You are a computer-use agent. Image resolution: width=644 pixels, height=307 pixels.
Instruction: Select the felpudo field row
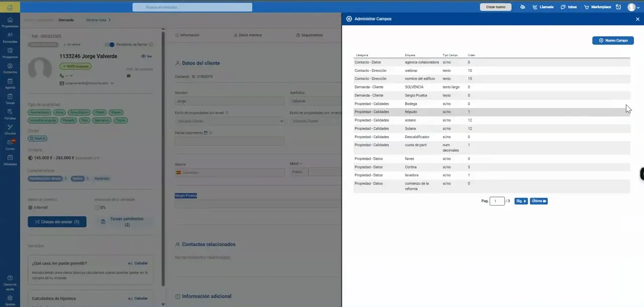point(492,112)
